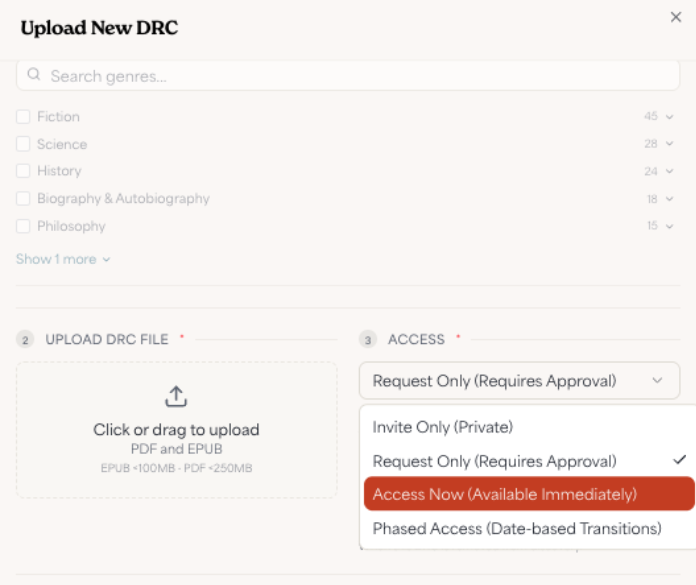Viewport: 696px width, 585px height.
Task: Enable the Philosophy genre checkbox
Action: [x=23, y=226]
